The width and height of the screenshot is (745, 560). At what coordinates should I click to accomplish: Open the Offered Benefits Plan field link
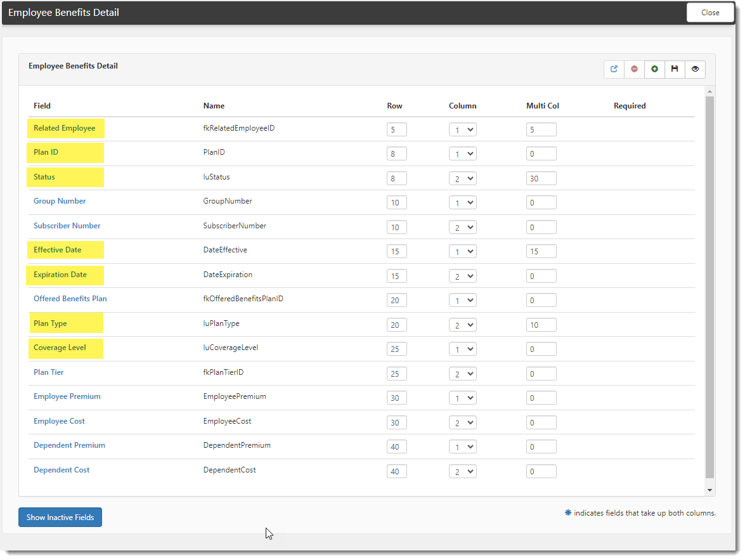click(70, 299)
